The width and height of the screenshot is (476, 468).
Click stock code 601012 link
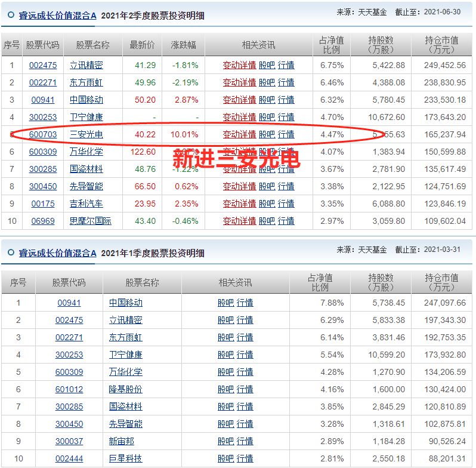coord(69,389)
